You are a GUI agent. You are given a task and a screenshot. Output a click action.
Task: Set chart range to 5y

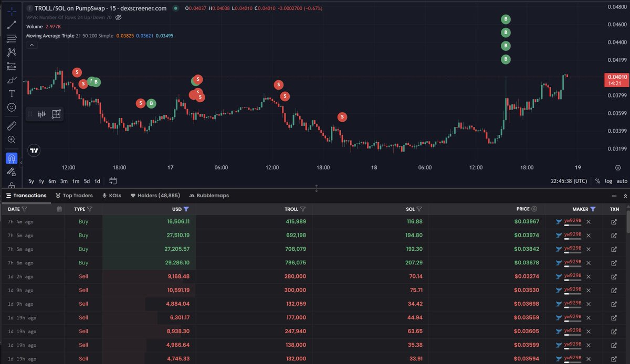pyautogui.click(x=31, y=181)
